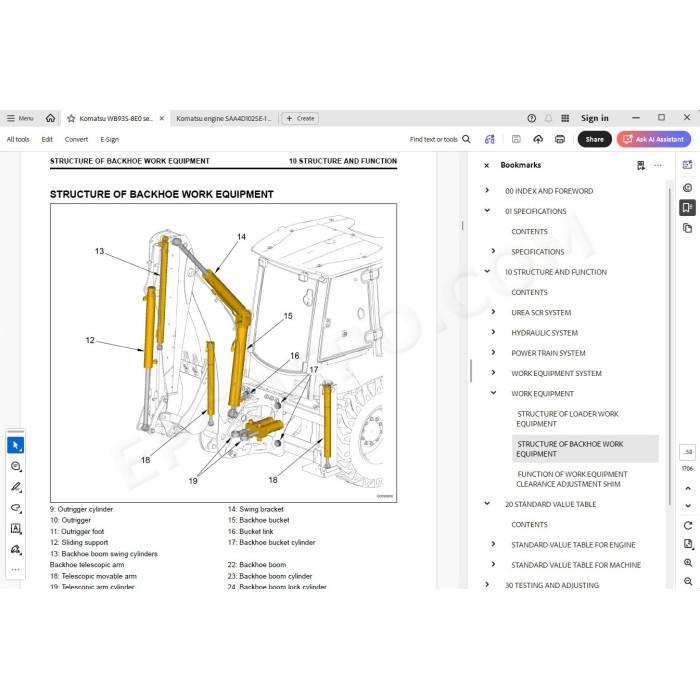
Task: Select the highlighter pen tool
Action: click(x=16, y=487)
